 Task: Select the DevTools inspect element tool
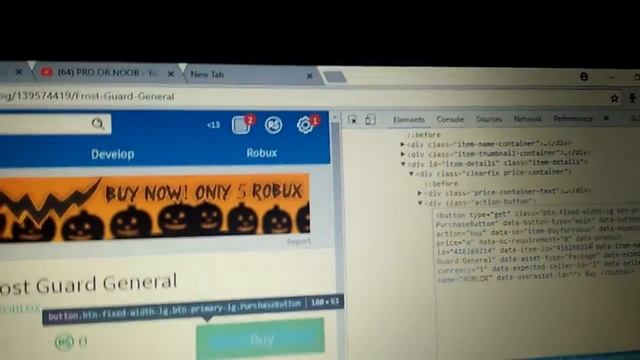353,120
